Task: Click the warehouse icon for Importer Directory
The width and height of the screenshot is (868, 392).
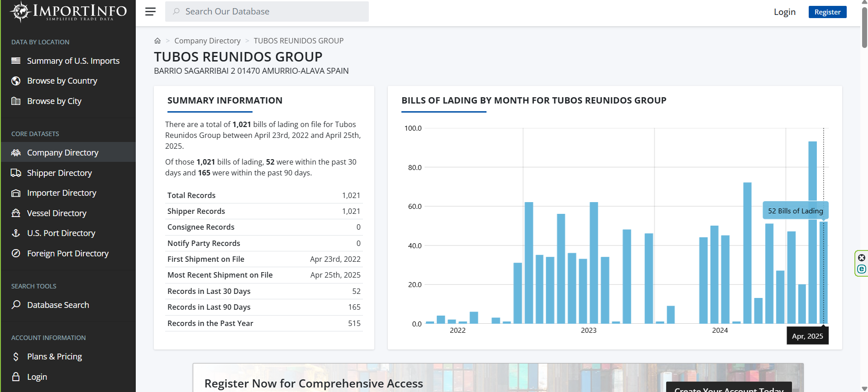Action: click(x=16, y=193)
